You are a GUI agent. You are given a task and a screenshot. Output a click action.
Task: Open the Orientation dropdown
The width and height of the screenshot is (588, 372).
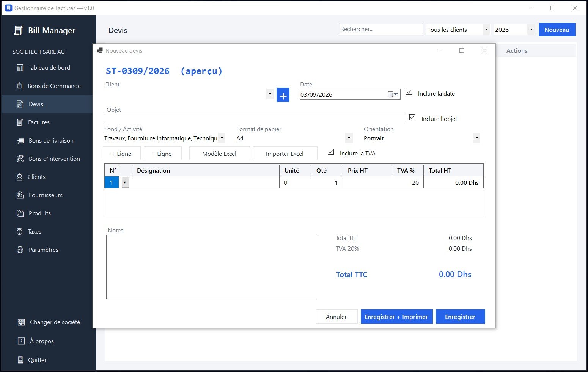tap(476, 138)
